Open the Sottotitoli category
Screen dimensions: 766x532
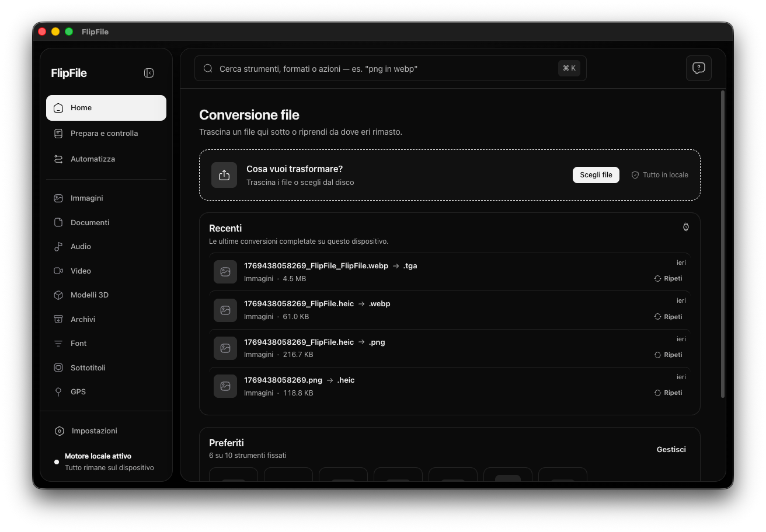tap(106, 367)
